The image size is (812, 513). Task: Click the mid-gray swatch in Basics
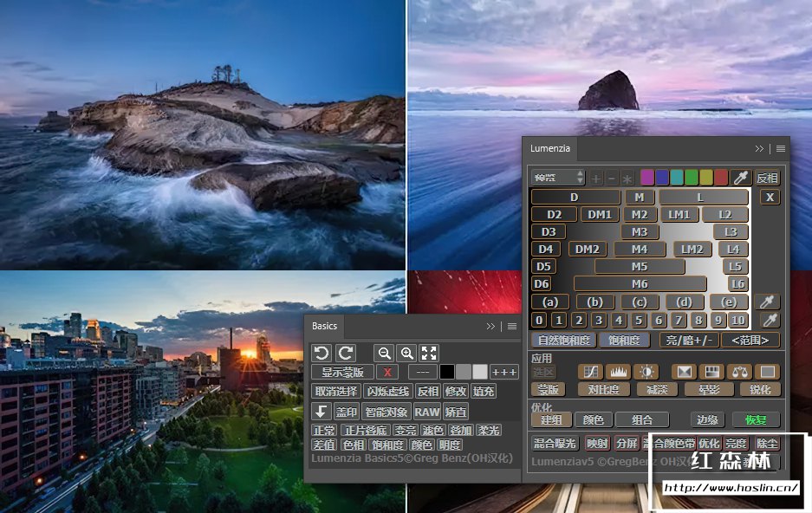point(464,372)
